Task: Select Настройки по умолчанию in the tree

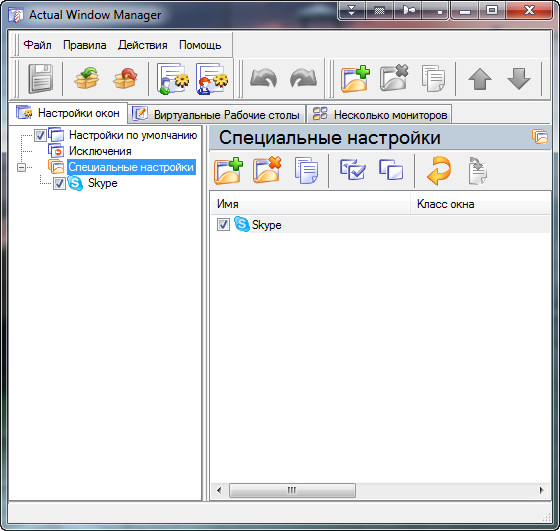Action: click(133, 135)
